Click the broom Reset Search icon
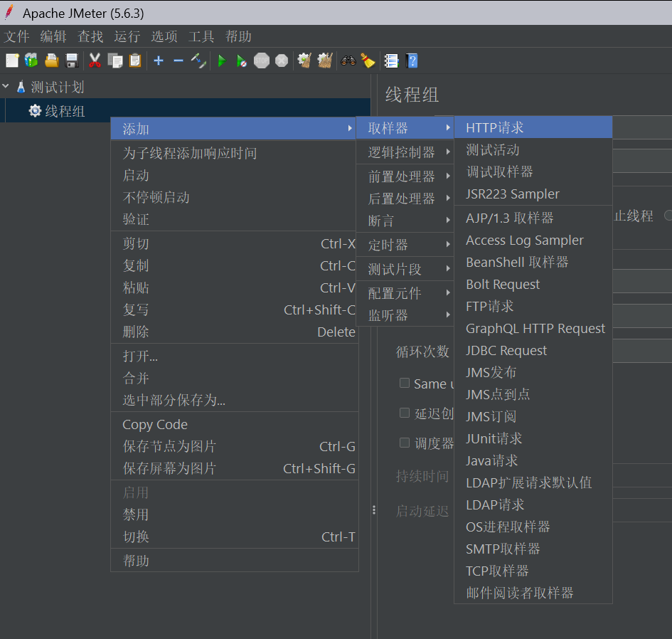The image size is (672, 639). point(367,60)
